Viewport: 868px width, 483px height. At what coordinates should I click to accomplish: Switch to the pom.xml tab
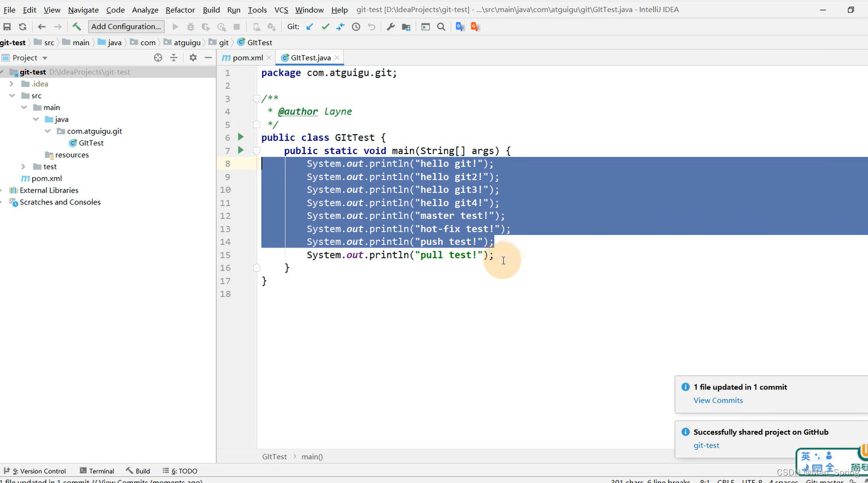(x=247, y=58)
